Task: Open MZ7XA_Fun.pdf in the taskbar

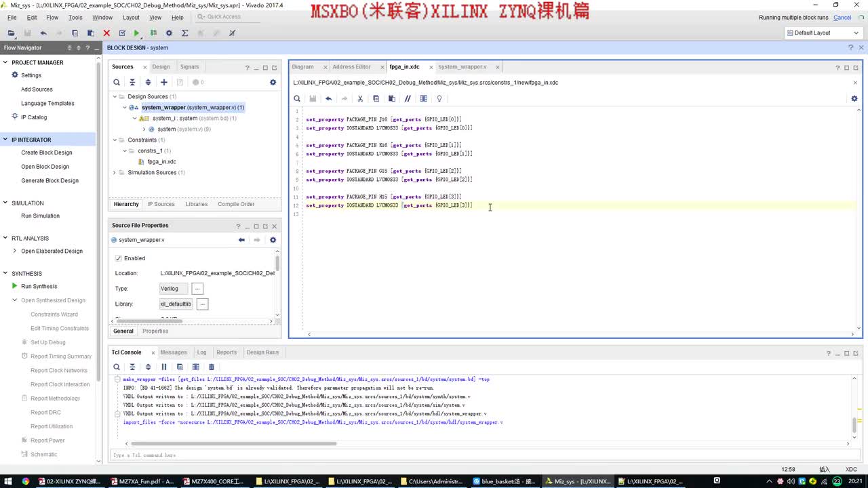Action: (x=142, y=481)
